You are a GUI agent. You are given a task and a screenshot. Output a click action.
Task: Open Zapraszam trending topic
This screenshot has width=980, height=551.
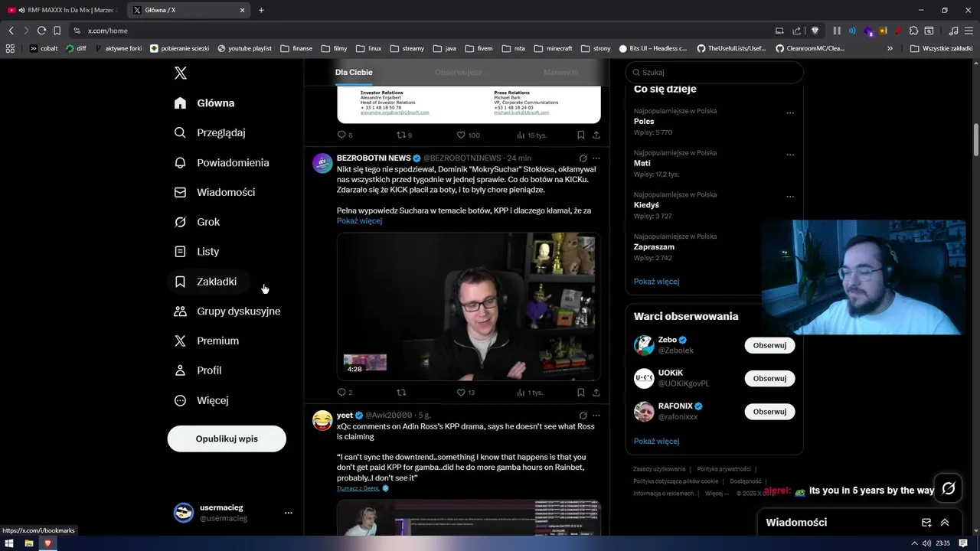tap(654, 247)
